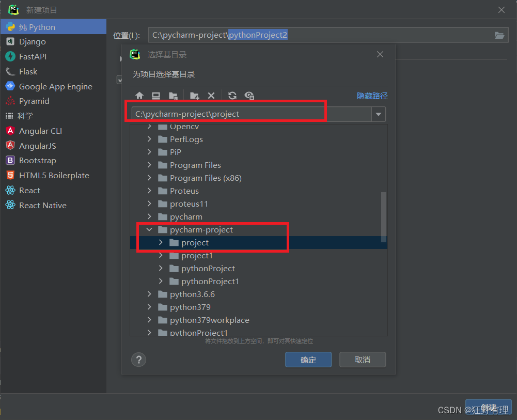Expand the Program Files folder

point(149,165)
